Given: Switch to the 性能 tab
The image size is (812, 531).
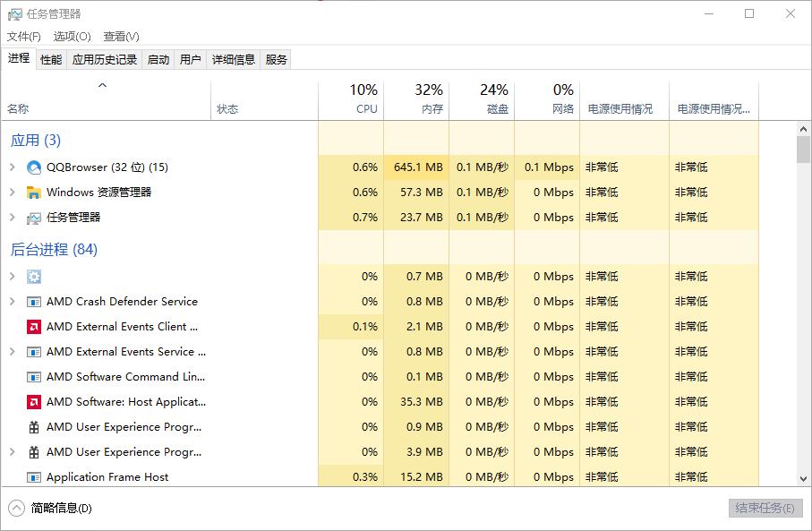Looking at the screenshot, I should [x=51, y=60].
